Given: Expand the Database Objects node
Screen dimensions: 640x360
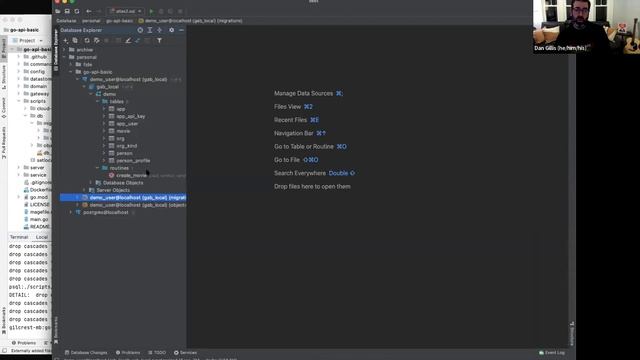Looking at the screenshot, I should (x=91, y=183).
